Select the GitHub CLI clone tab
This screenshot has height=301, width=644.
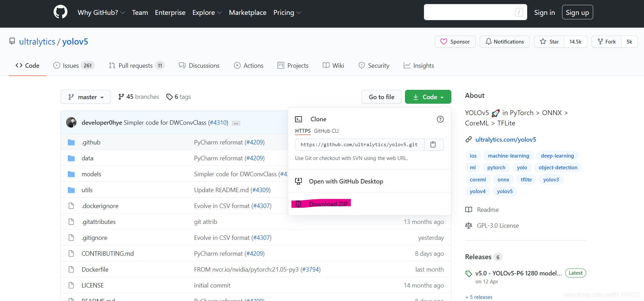click(x=326, y=131)
